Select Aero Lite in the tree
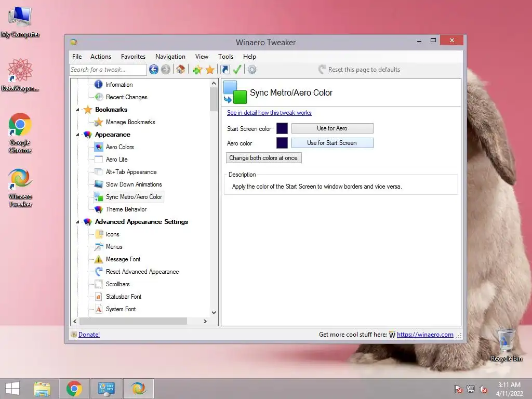 point(116,159)
